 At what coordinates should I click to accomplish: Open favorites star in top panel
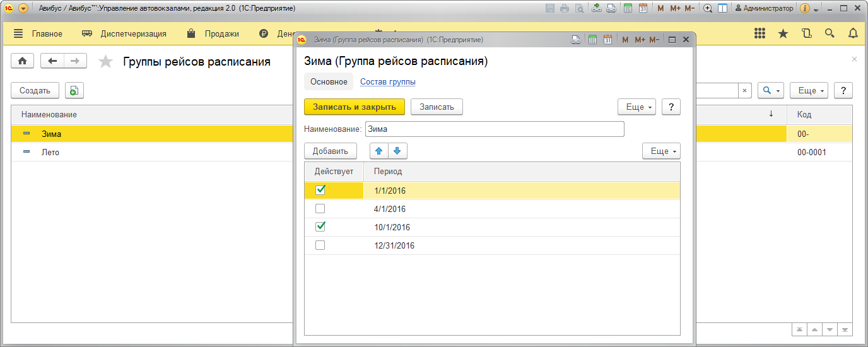783,33
